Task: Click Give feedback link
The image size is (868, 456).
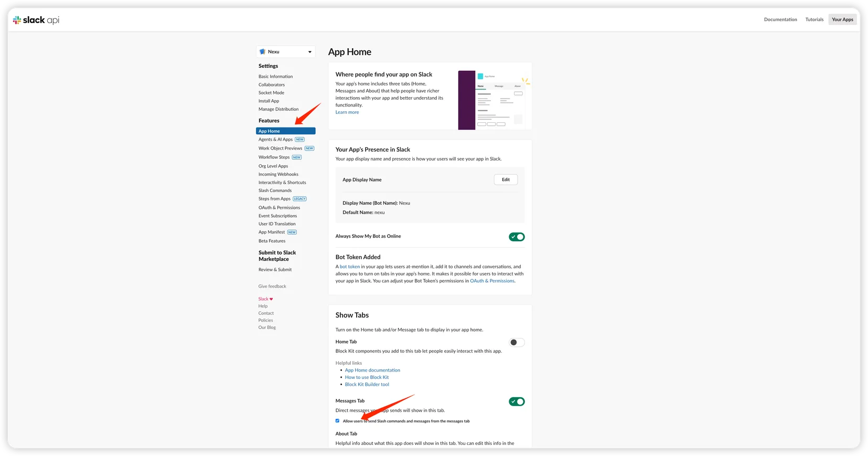Action: tap(272, 287)
